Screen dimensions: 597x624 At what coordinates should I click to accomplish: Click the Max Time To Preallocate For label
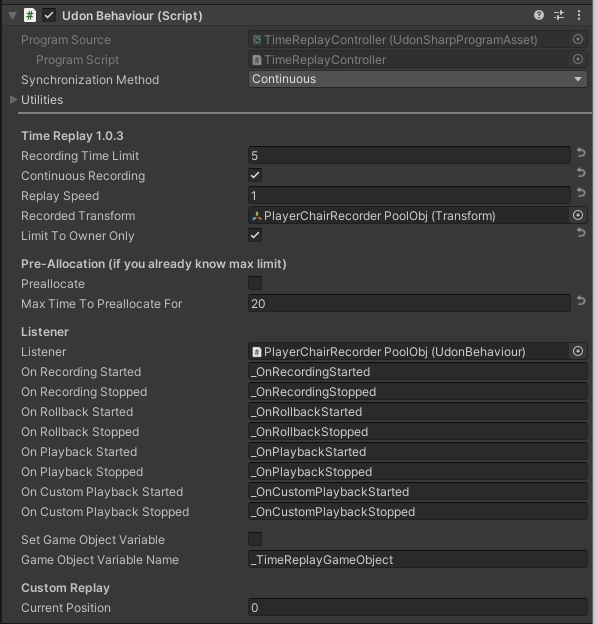pos(101,304)
